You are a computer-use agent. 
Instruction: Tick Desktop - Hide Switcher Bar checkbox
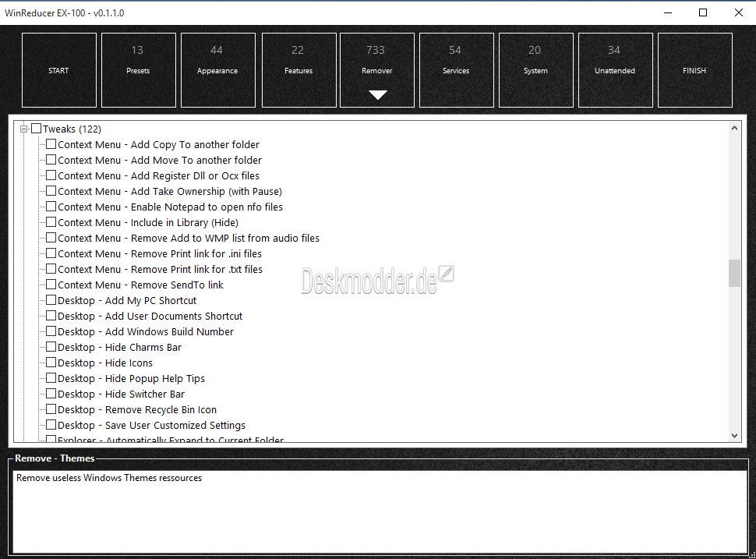coord(51,394)
